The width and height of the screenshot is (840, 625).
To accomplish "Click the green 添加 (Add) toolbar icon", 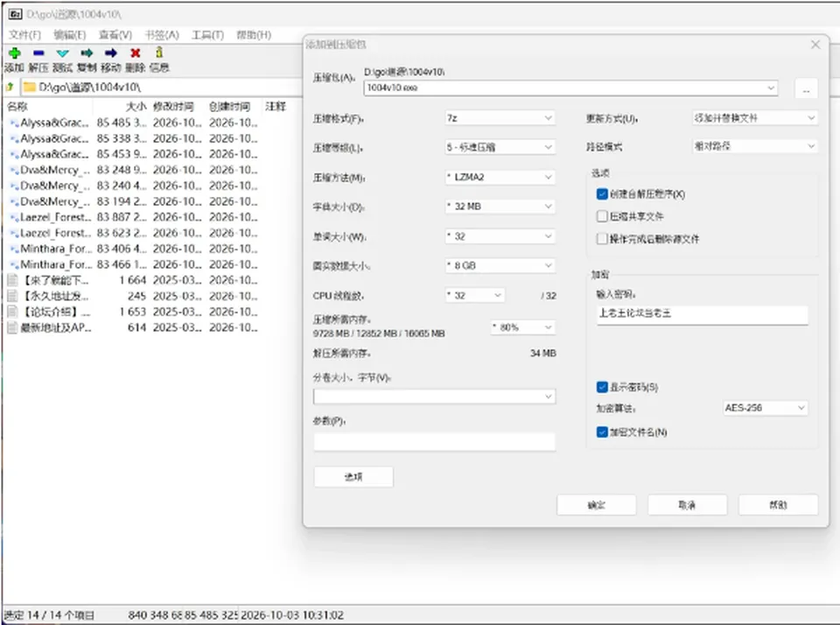I will click(15, 53).
